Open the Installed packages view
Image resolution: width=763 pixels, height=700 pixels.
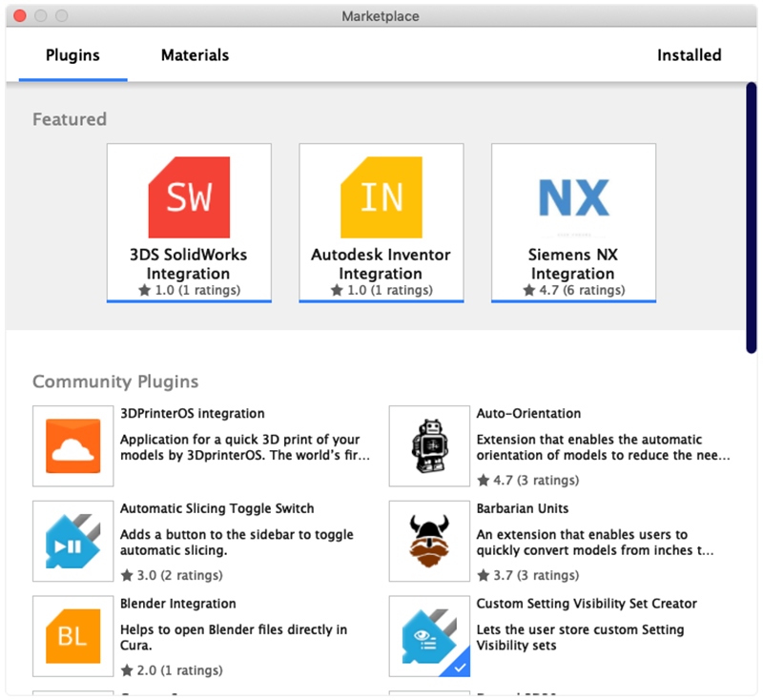(689, 55)
